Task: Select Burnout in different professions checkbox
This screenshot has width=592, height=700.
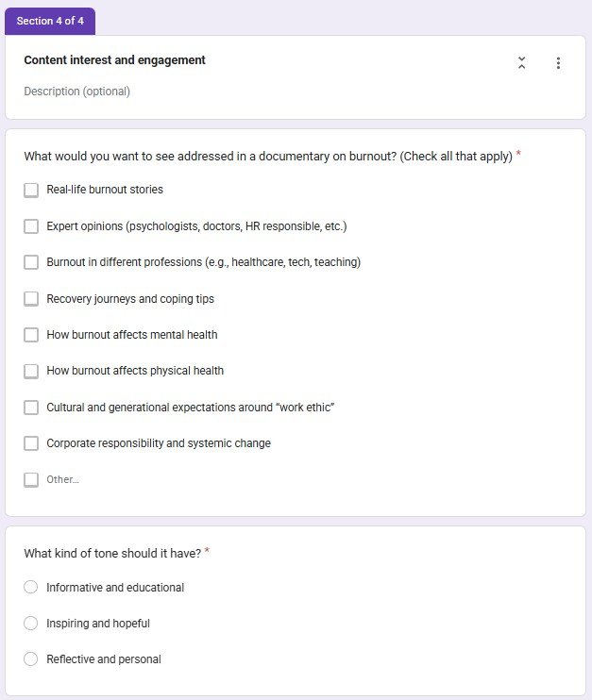Action: coord(31,262)
